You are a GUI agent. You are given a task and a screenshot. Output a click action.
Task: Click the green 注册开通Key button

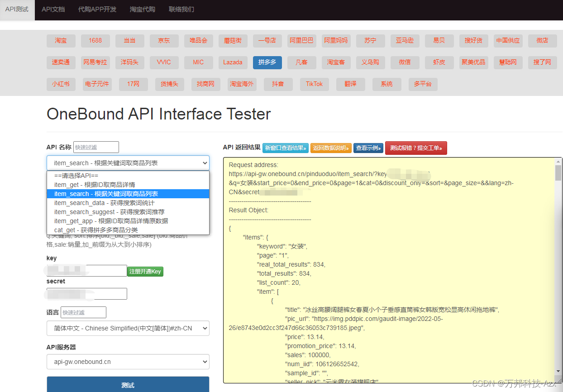click(x=145, y=272)
